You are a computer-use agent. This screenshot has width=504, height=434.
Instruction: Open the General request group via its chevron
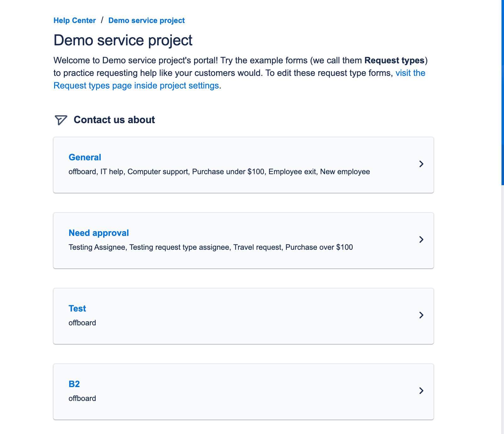pyautogui.click(x=422, y=164)
